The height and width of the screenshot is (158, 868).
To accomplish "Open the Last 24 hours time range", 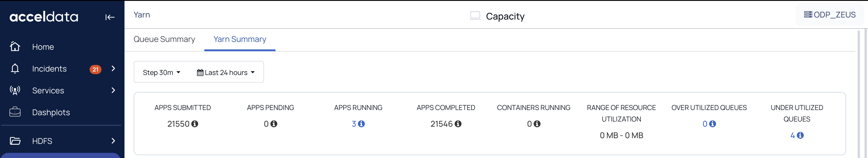I will (x=226, y=72).
